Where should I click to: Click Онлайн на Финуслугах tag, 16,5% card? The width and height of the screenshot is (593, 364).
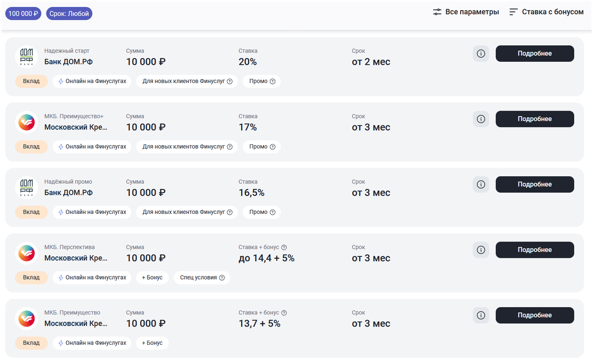tap(92, 212)
